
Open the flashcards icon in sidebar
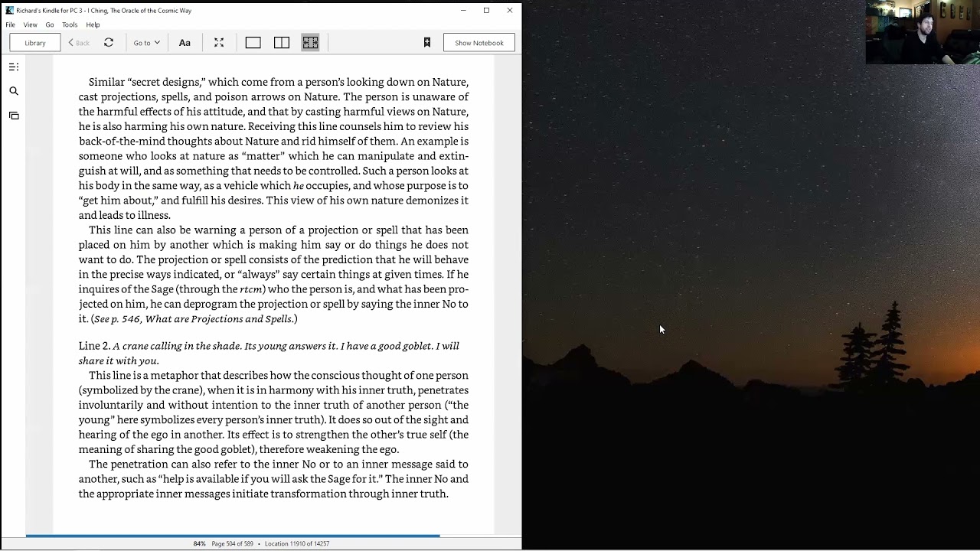click(14, 116)
